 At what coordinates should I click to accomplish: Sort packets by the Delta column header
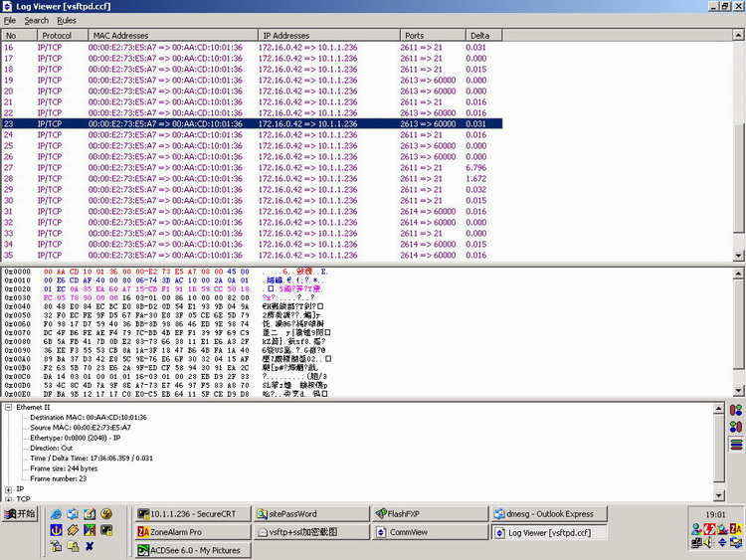coord(483,35)
